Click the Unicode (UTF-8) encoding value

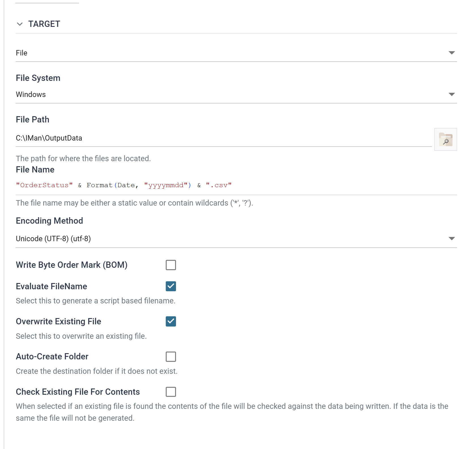coord(53,239)
